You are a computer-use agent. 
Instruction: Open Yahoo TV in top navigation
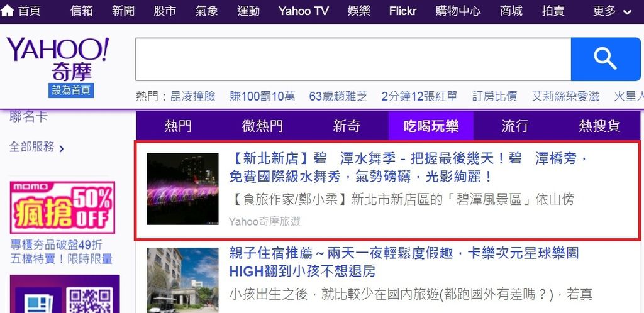pyautogui.click(x=304, y=11)
